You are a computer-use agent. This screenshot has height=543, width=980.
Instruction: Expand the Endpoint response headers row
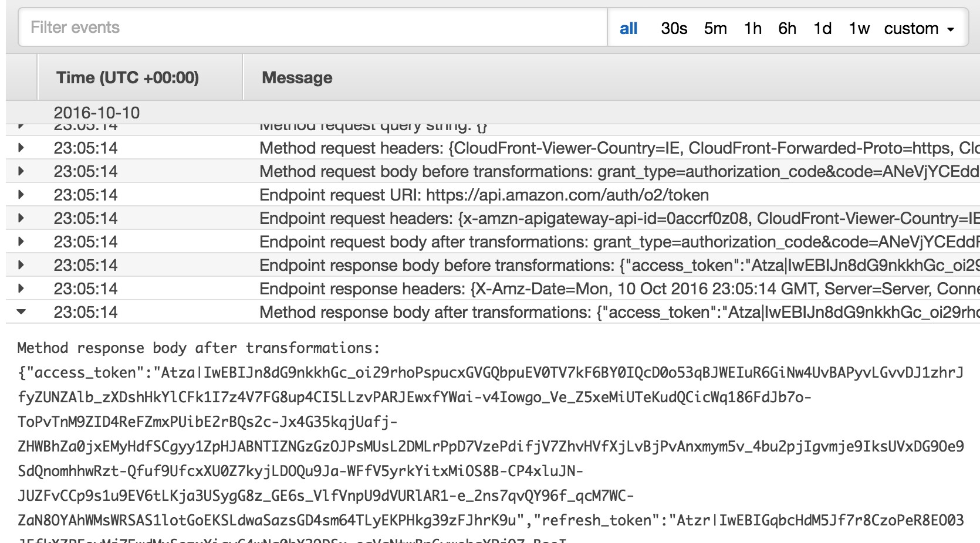point(21,289)
